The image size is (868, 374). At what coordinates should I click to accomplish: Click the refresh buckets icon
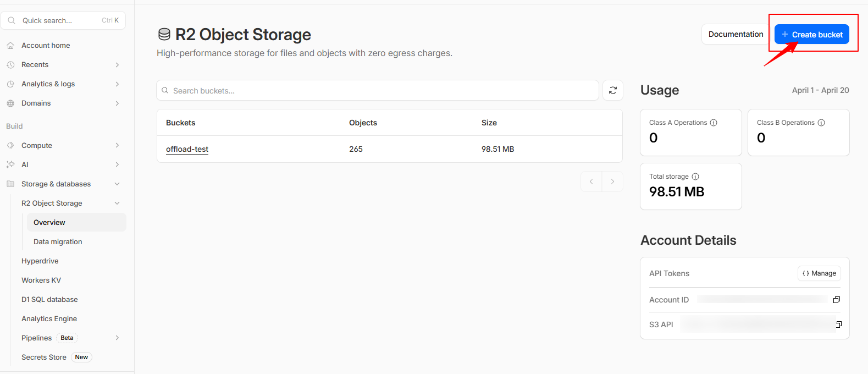point(612,90)
